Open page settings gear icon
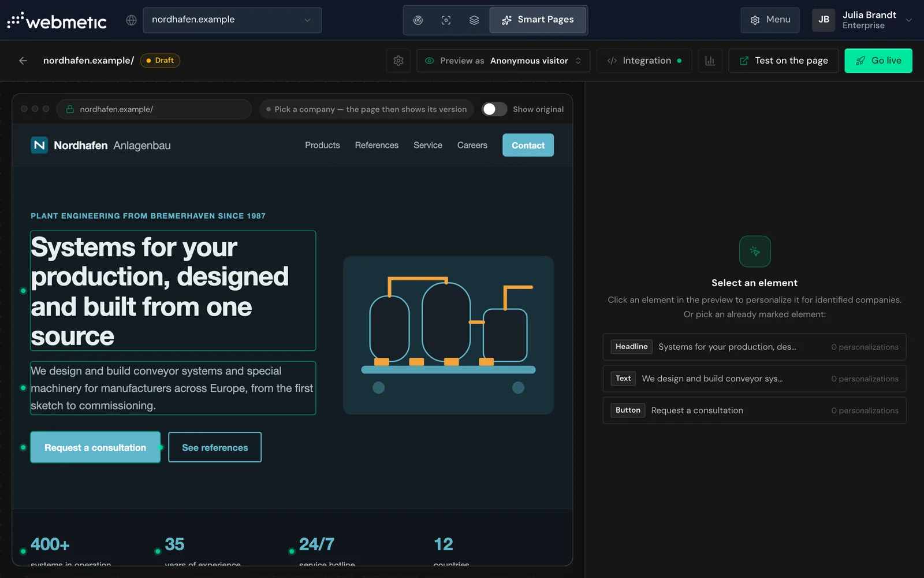Screen dimensions: 924x578 pos(398,61)
